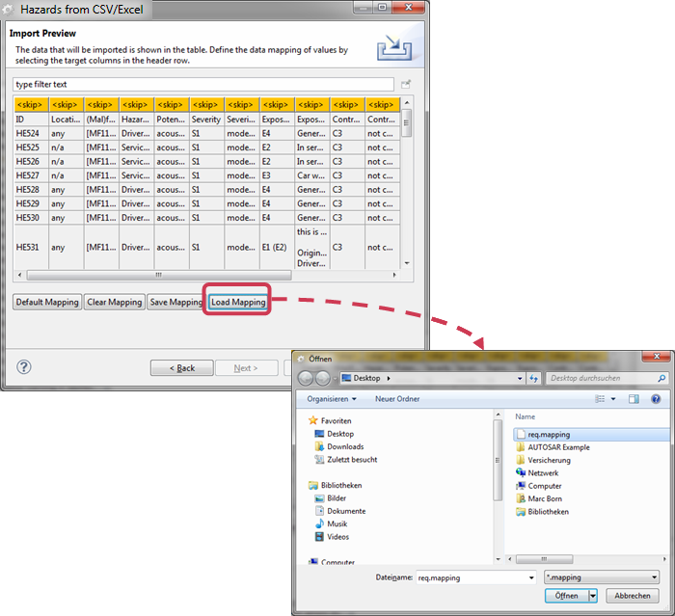Click the import table horizontal scrollbar
The height and width of the screenshot is (616, 675).
159,275
